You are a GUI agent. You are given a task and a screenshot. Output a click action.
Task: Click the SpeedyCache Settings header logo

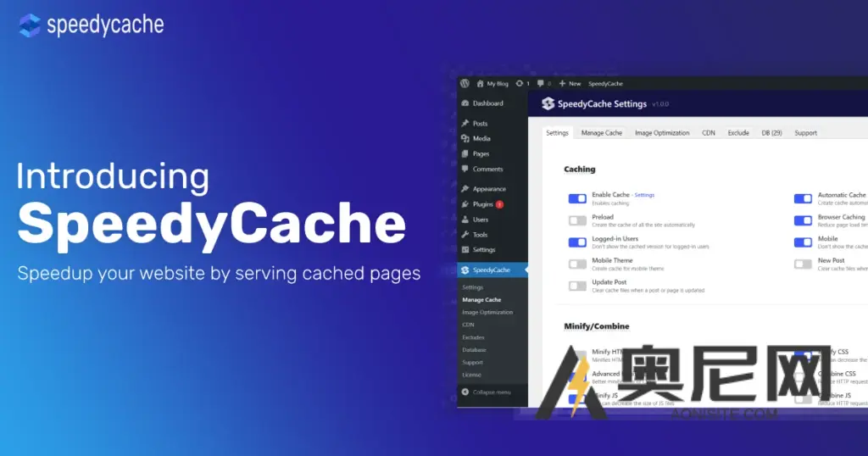(x=548, y=103)
